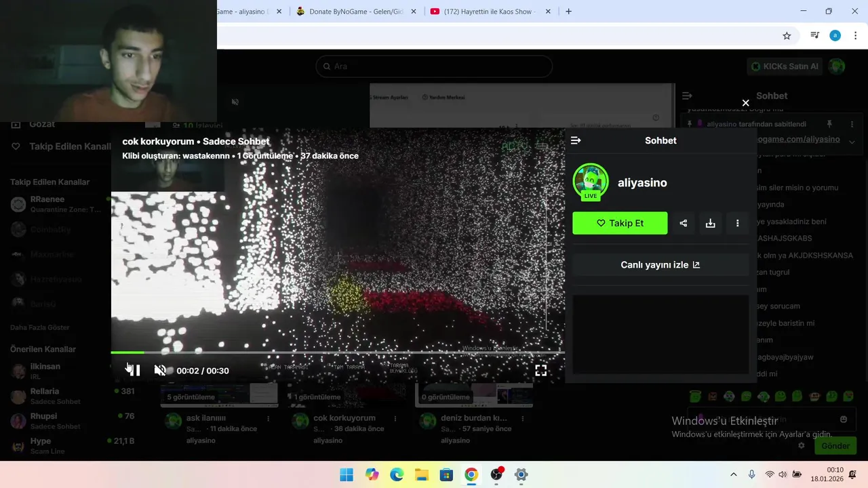The width and height of the screenshot is (868, 488).
Task: Focus the Ara search box
Action: [x=434, y=66]
